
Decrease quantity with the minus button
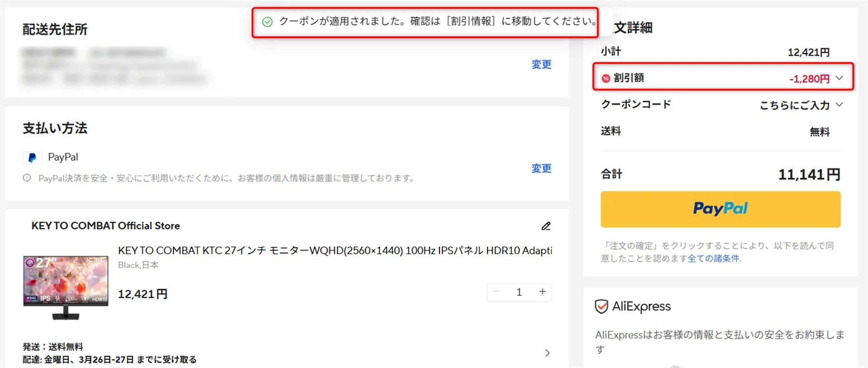[x=496, y=292]
